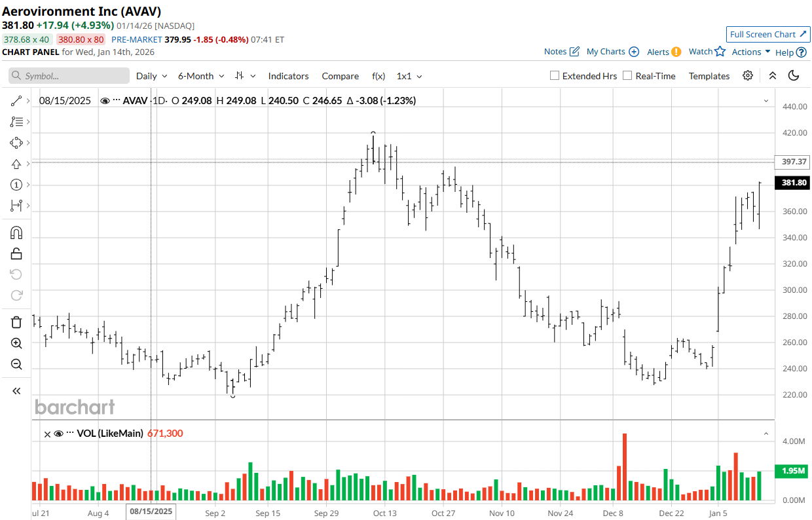Collapse the main price pane chevron
The image size is (812, 520).
tap(766, 101)
